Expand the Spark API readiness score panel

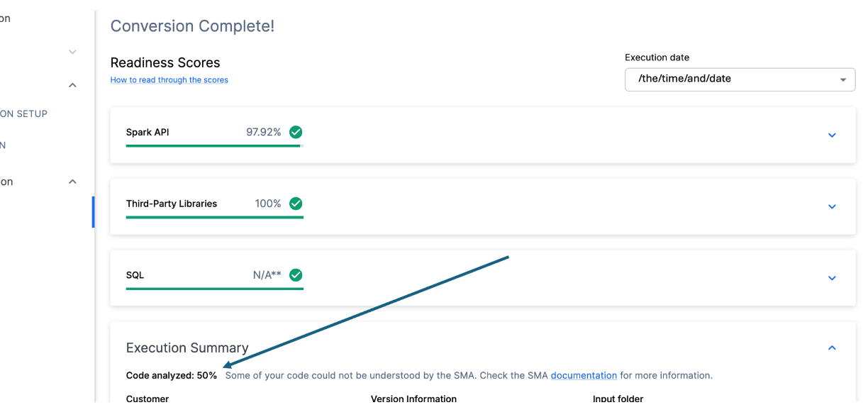pos(832,135)
